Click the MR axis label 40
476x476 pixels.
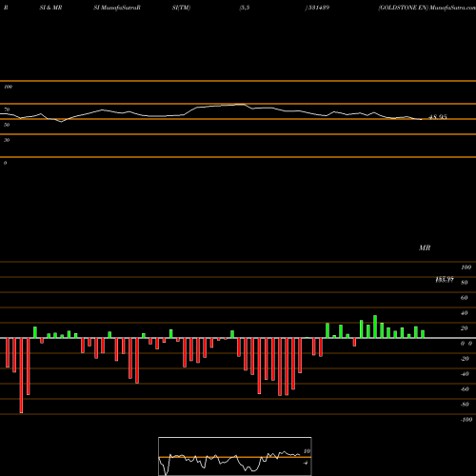click(x=465, y=313)
